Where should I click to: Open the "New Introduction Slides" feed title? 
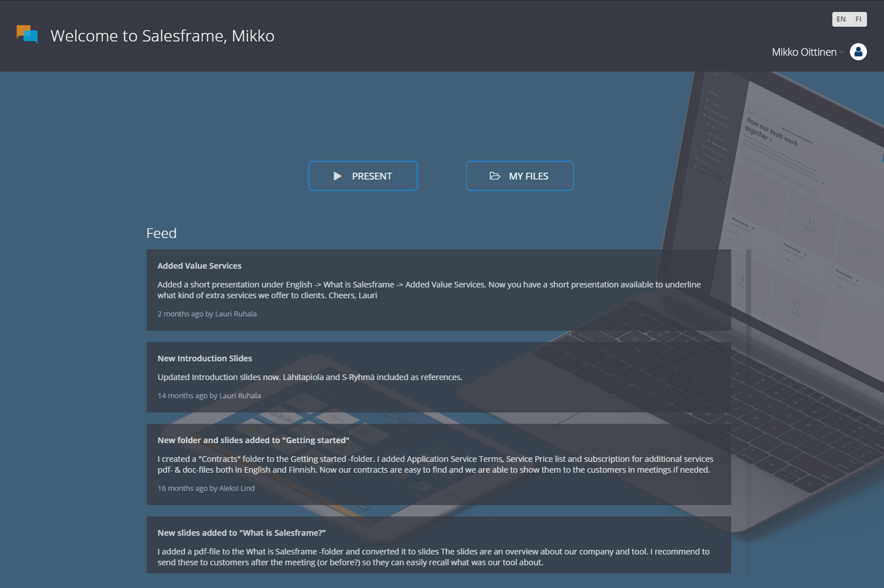205,358
